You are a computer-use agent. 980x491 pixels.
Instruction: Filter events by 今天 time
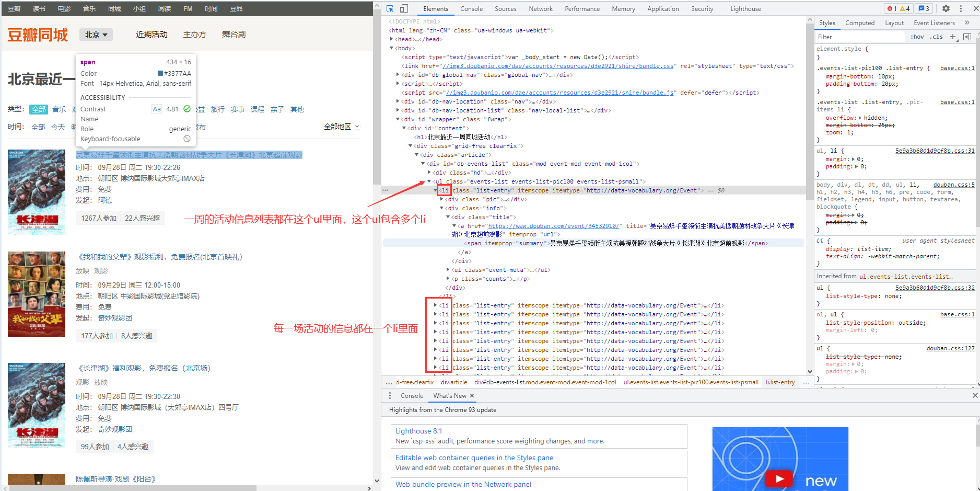(x=58, y=127)
